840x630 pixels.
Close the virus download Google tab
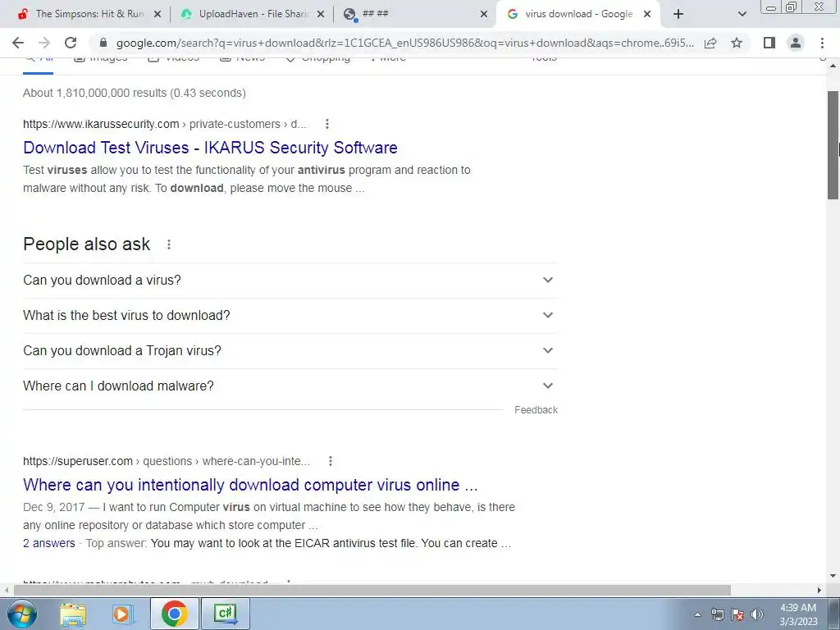tap(647, 14)
